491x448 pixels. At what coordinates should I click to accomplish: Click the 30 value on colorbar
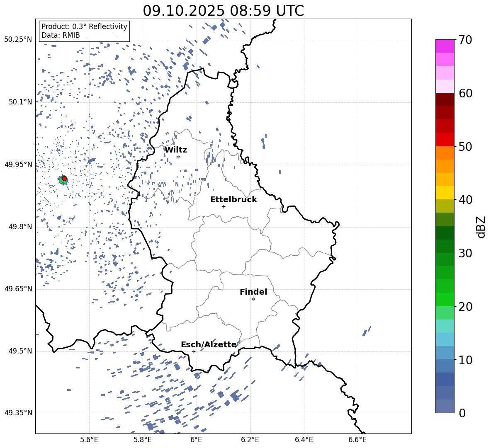click(x=465, y=253)
